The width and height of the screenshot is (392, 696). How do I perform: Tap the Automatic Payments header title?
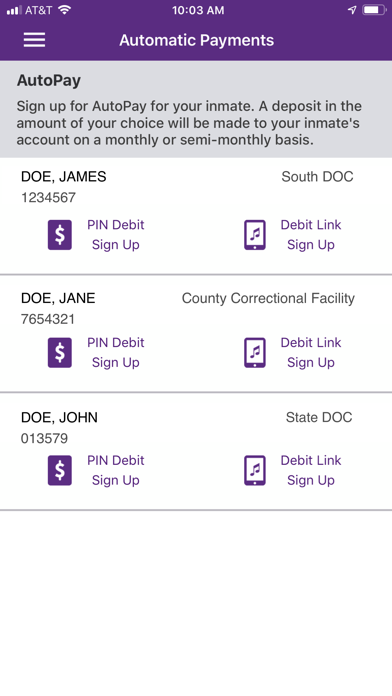196,40
